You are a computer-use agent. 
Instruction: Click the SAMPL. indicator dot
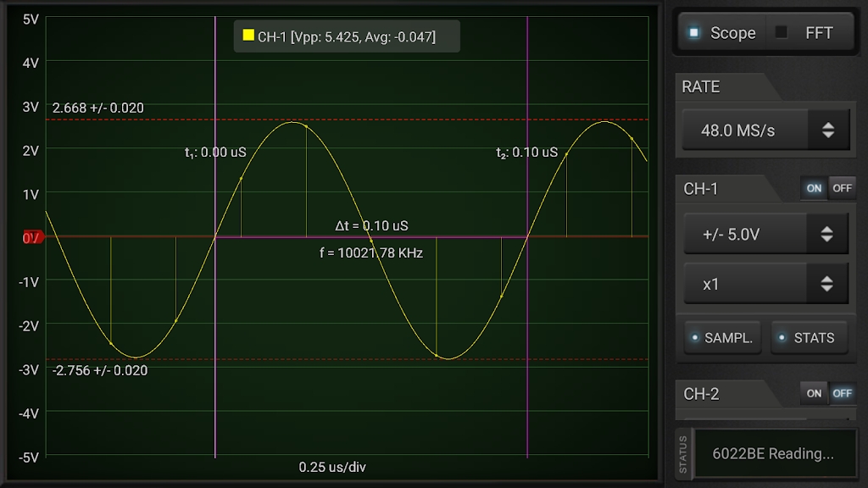(x=695, y=337)
